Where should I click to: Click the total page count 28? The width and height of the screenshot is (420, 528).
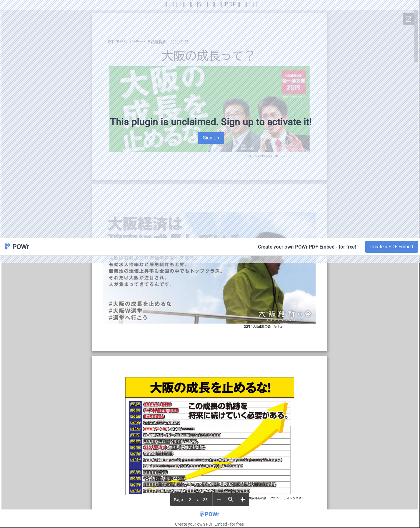coord(205,499)
